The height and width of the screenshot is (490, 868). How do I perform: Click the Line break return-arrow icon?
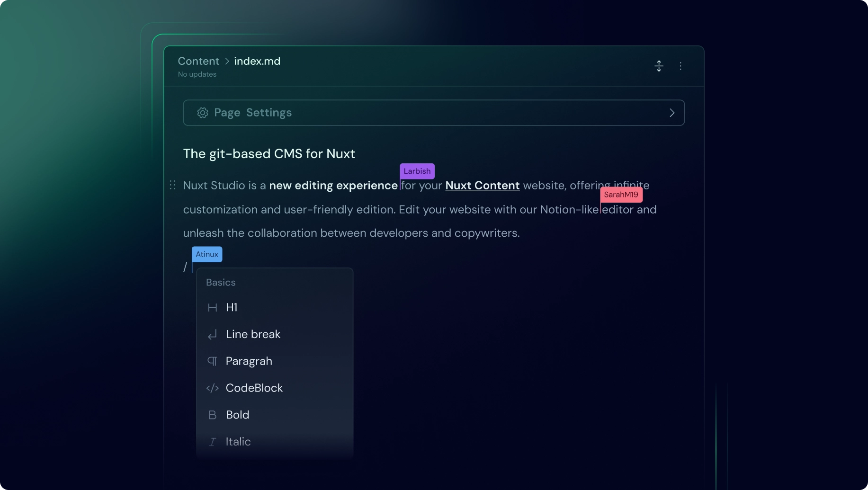point(212,334)
